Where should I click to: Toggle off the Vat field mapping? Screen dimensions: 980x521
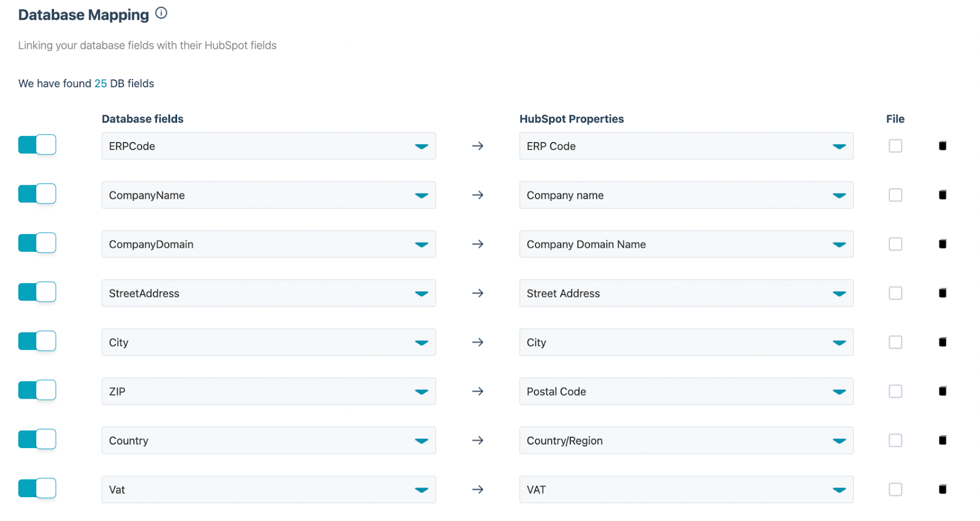[x=37, y=489]
